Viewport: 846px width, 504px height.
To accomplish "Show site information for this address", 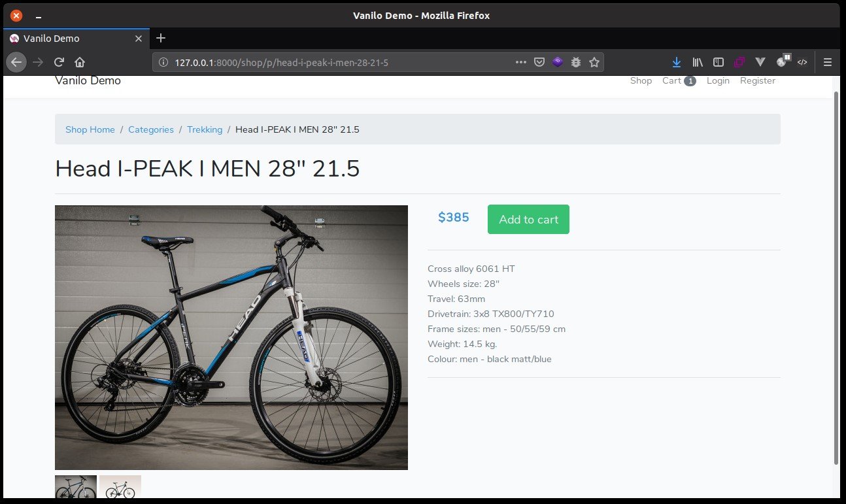I will tap(163, 62).
